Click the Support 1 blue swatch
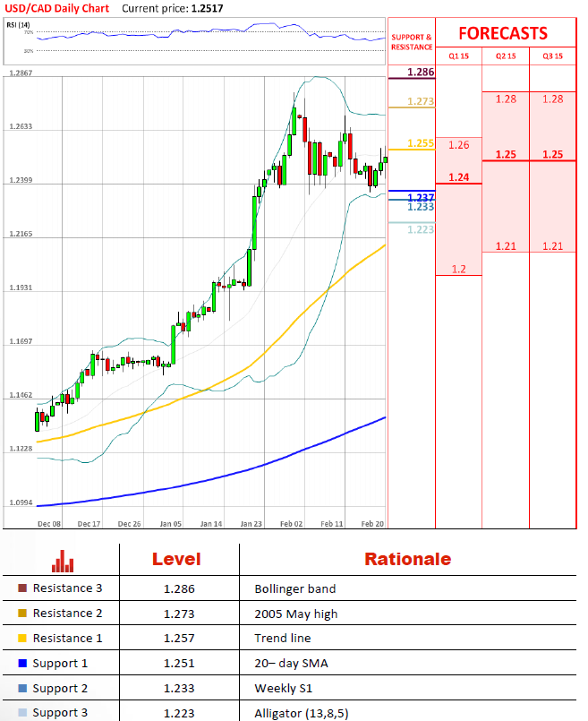The image size is (588, 721). [x=22, y=663]
